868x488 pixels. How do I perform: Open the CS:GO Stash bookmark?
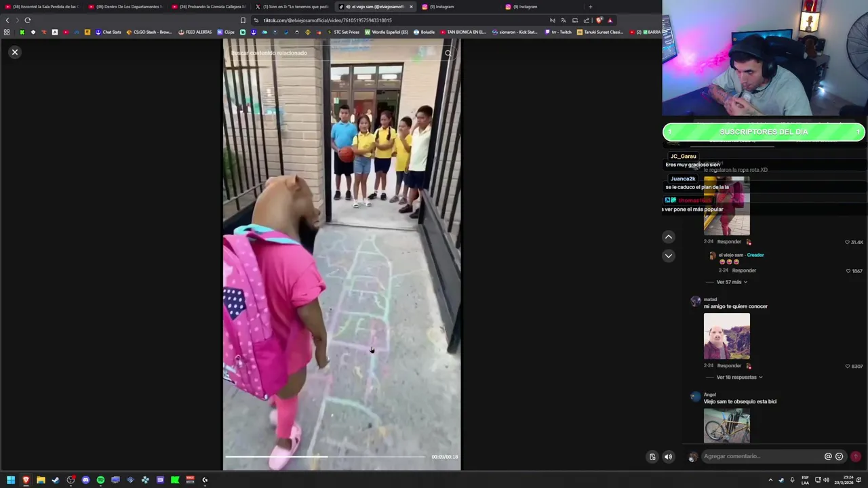[x=149, y=32]
